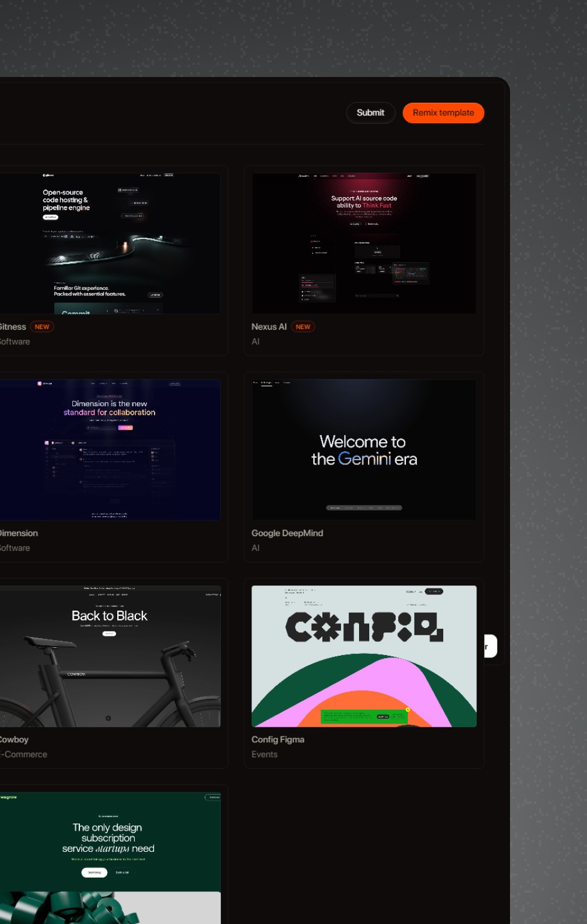Click the Nexus AI title
This screenshot has height=924, width=587.
coord(269,327)
